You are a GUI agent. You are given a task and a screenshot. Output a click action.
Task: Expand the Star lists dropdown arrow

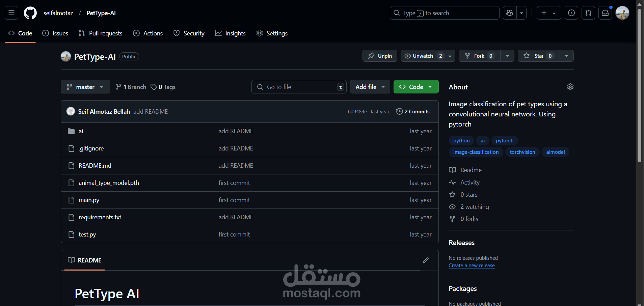(x=567, y=56)
